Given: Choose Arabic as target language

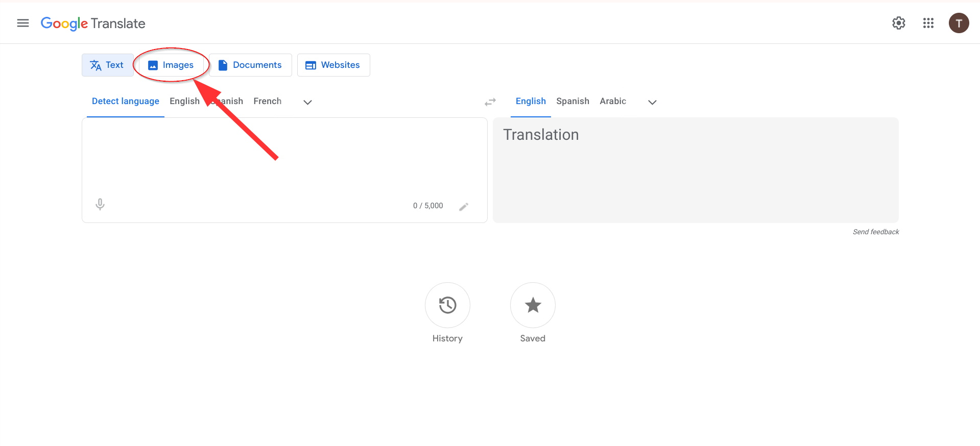Looking at the screenshot, I should pyautogui.click(x=613, y=101).
